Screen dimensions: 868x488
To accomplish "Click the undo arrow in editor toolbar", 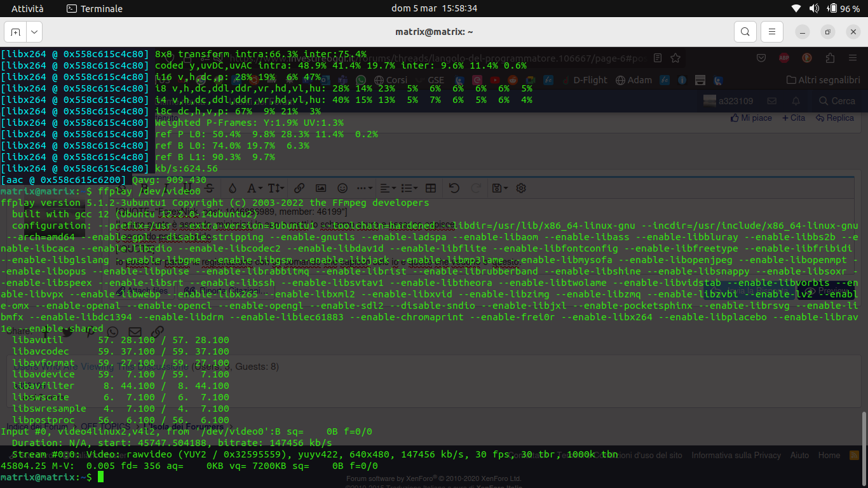I will [x=454, y=188].
